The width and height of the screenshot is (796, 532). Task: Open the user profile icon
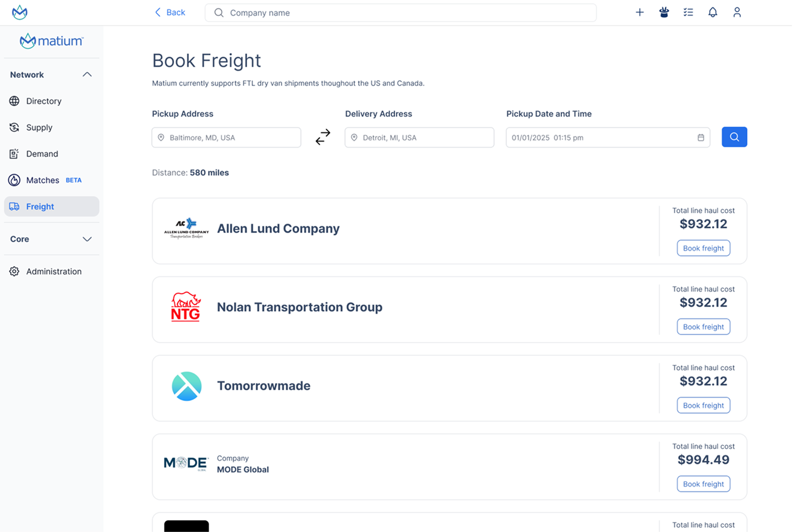[737, 12]
